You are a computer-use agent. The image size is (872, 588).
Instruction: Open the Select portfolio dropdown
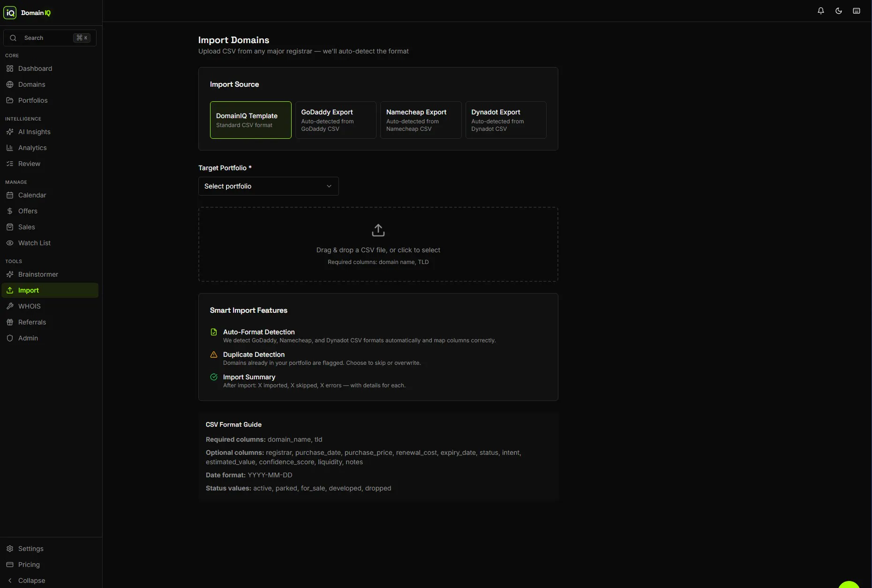(x=268, y=186)
